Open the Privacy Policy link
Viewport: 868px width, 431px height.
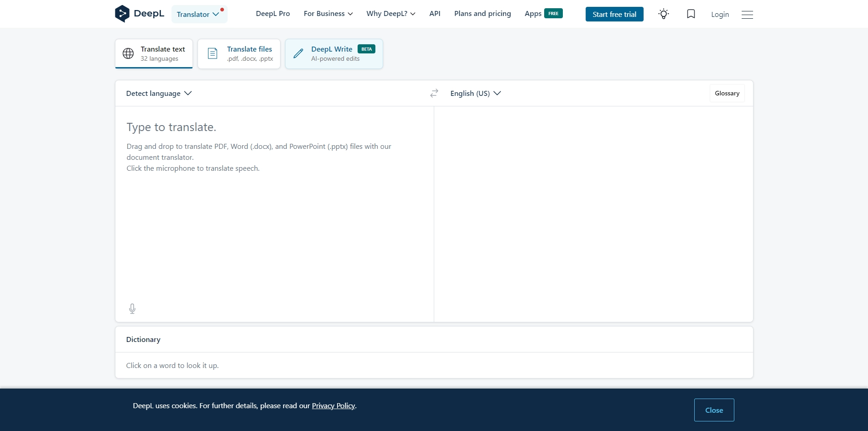pos(333,406)
